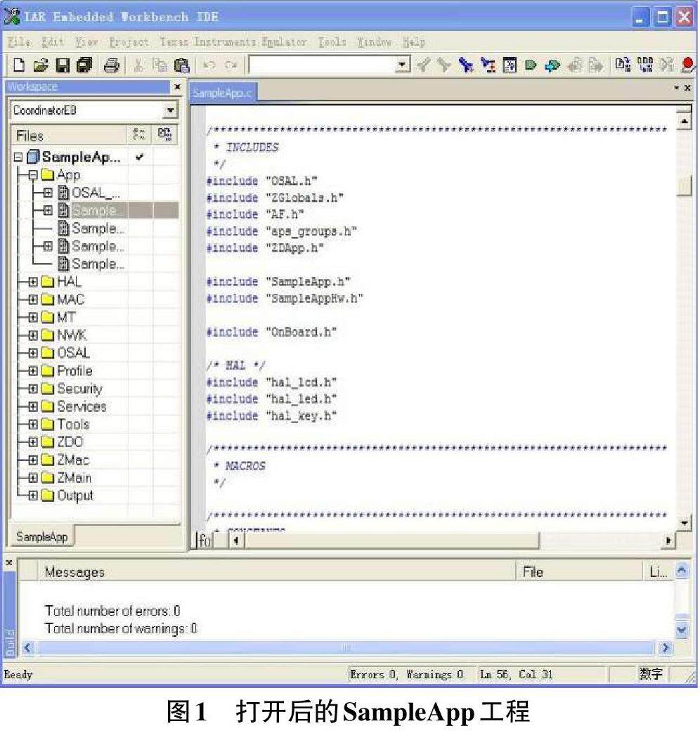
Task: Create a new document with the New icon
Action: (18, 65)
